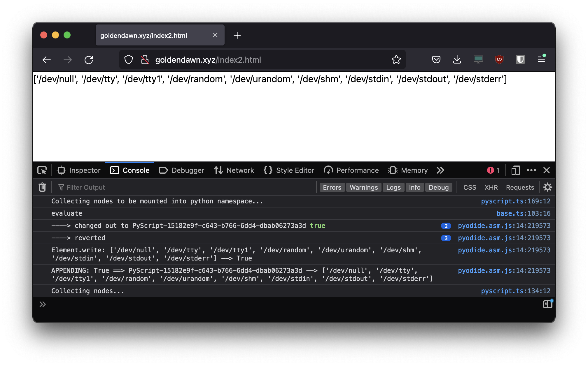Open source link pyscript.ts:169:12
Image resolution: width=588 pixels, height=366 pixels.
click(x=516, y=201)
